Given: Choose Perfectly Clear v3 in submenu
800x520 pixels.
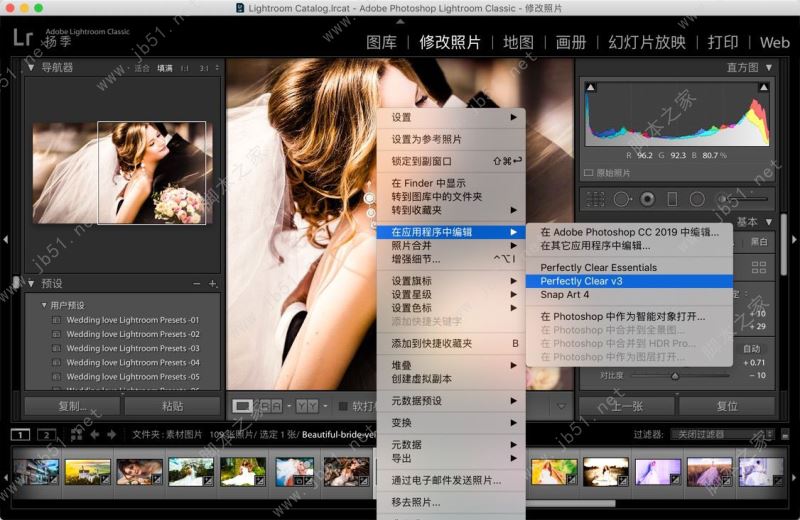Looking at the screenshot, I should tap(629, 281).
